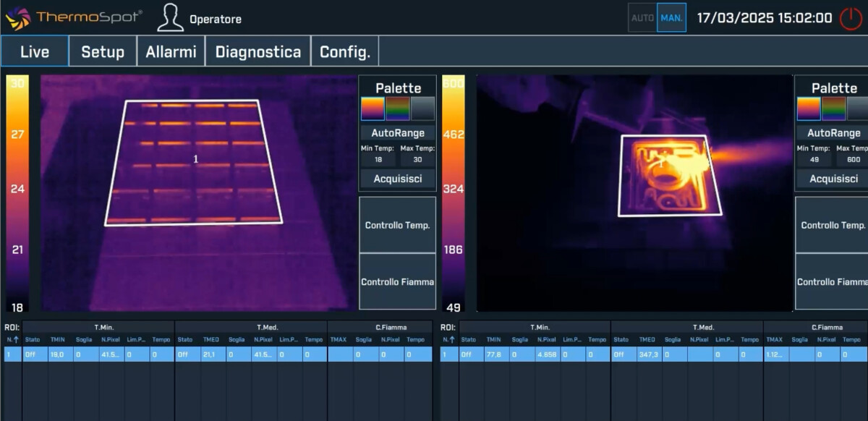Open the Setup tab
Screen dimensions: 868x421
coord(103,52)
